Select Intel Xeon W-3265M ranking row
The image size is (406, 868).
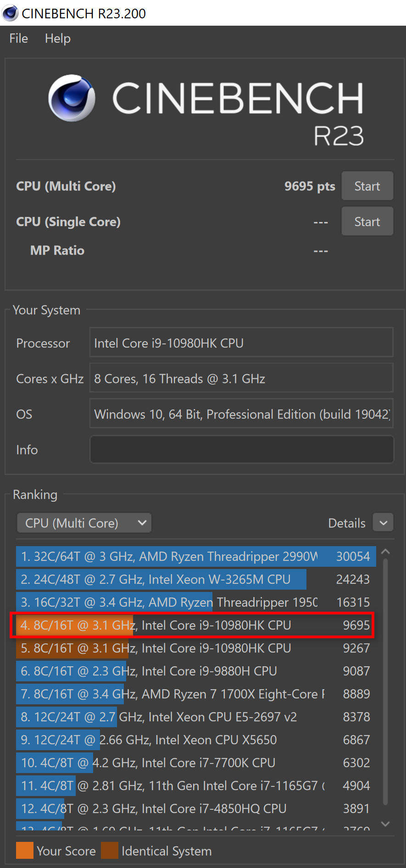196,579
